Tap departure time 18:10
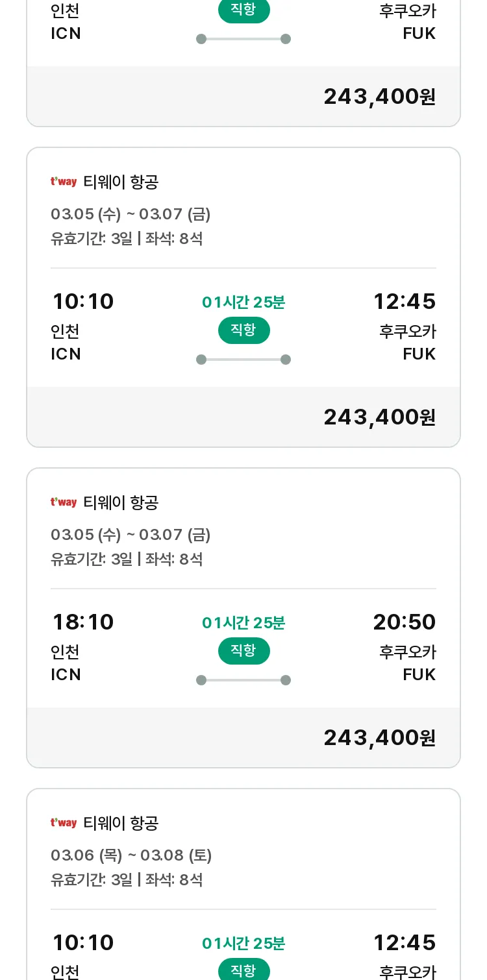 (83, 622)
